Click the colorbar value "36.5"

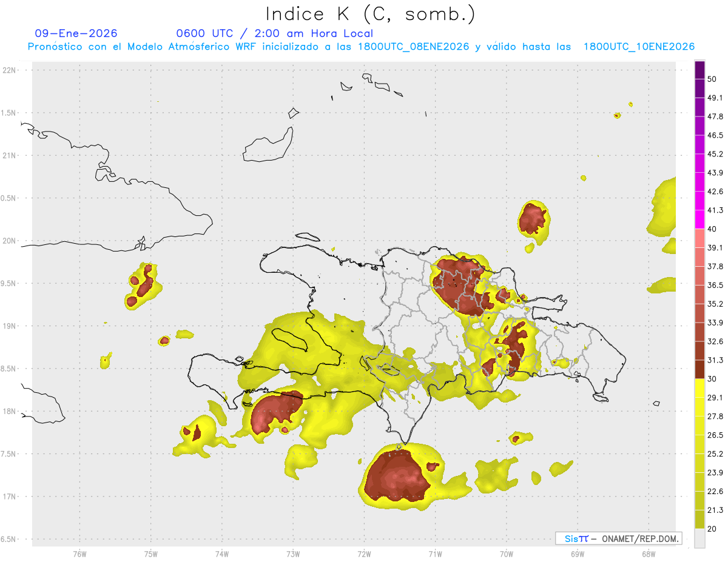pyautogui.click(x=715, y=285)
